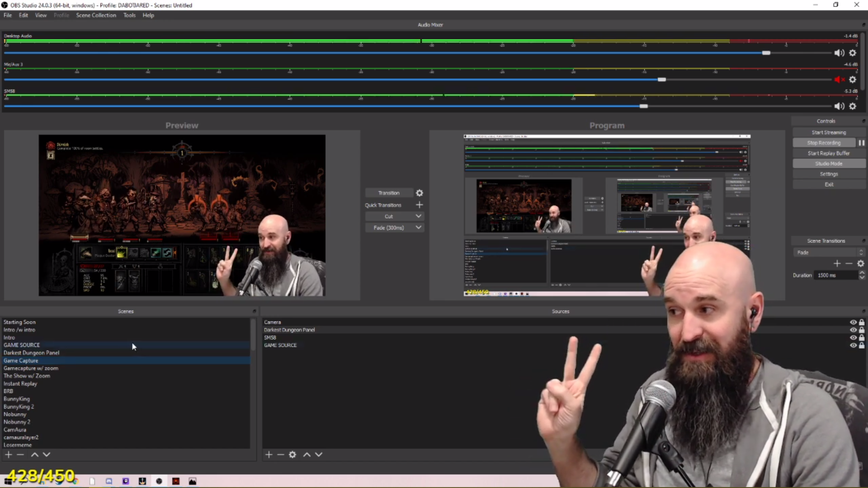Screen dimensions: 868x488
Task: Open Transition gear settings in studio mode
Action: coord(420,193)
